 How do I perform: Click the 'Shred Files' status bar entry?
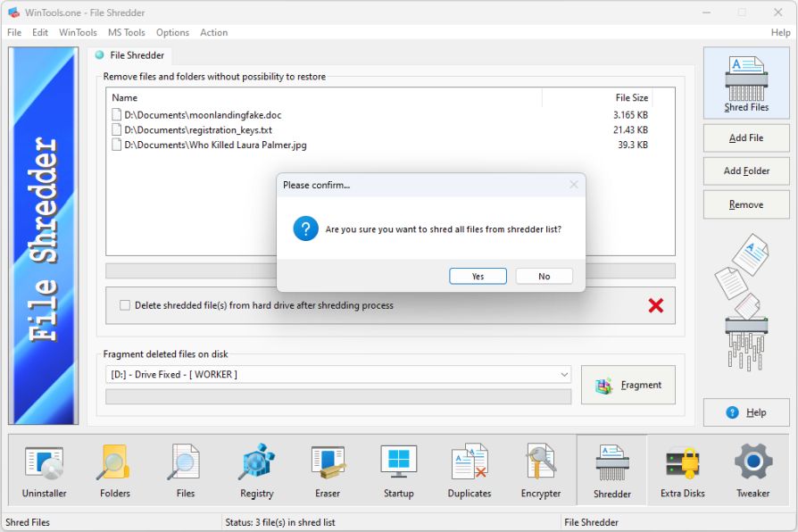coord(28,522)
